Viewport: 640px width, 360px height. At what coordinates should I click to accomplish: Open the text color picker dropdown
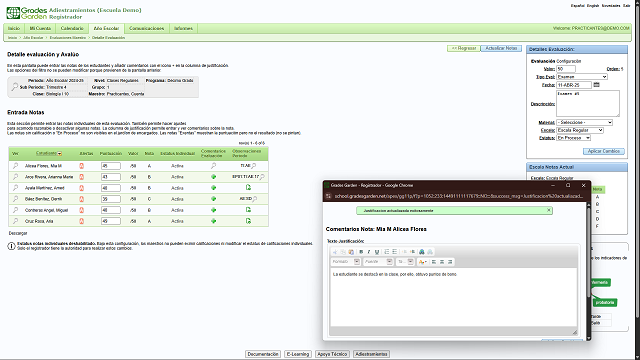pyautogui.click(x=422, y=262)
